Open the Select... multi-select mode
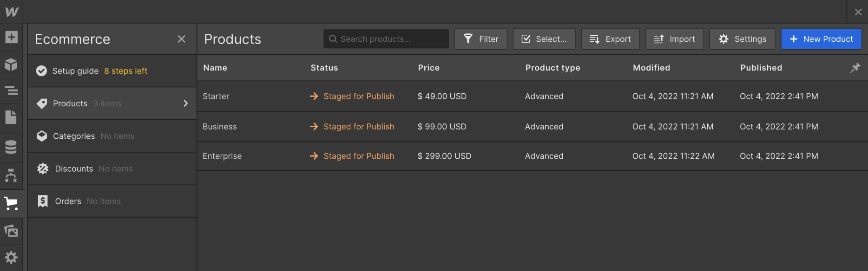868x271 pixels. [x=544, y=39]
